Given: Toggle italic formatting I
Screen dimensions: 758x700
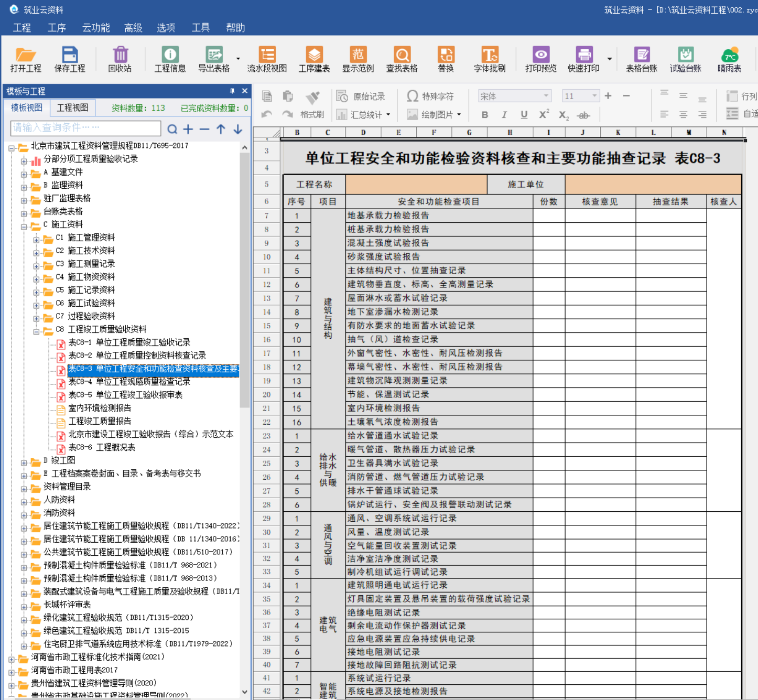Looking at the screenshot, I should [504, 115].
